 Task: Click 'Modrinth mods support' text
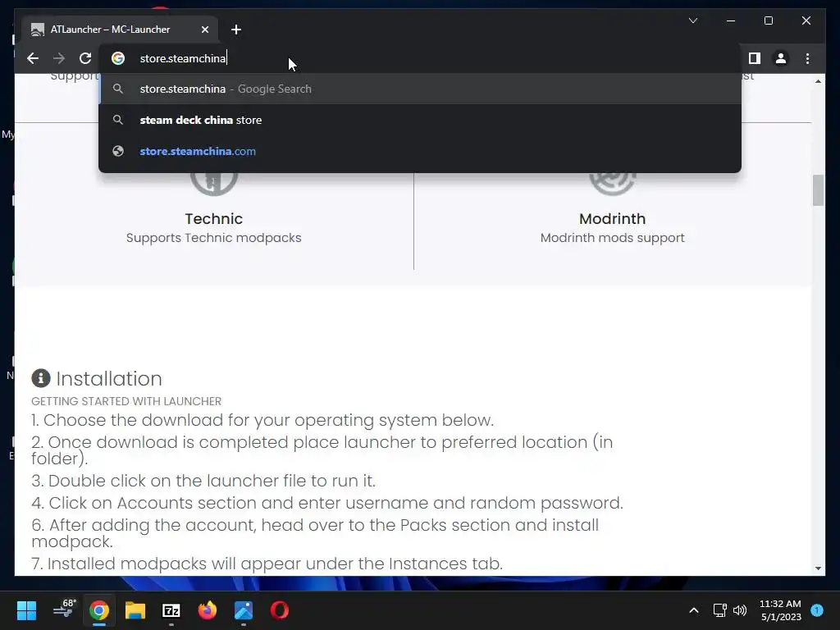tap(612, 238)
